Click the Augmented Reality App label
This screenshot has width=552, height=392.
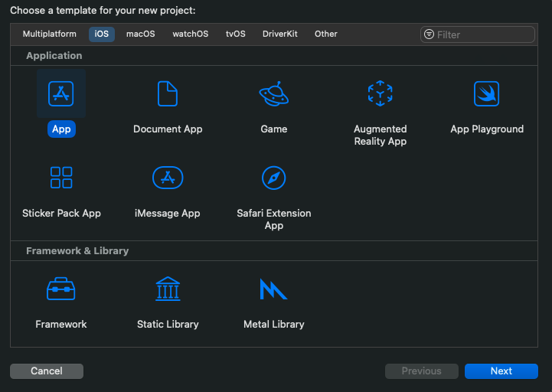[381, 135]
